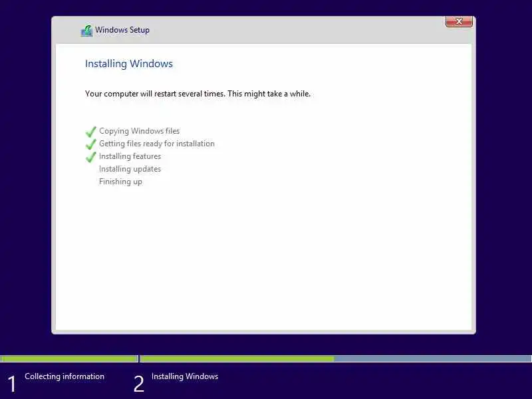Click the stage number 1
Screen dimensions: 532x399
click(12, 384)
